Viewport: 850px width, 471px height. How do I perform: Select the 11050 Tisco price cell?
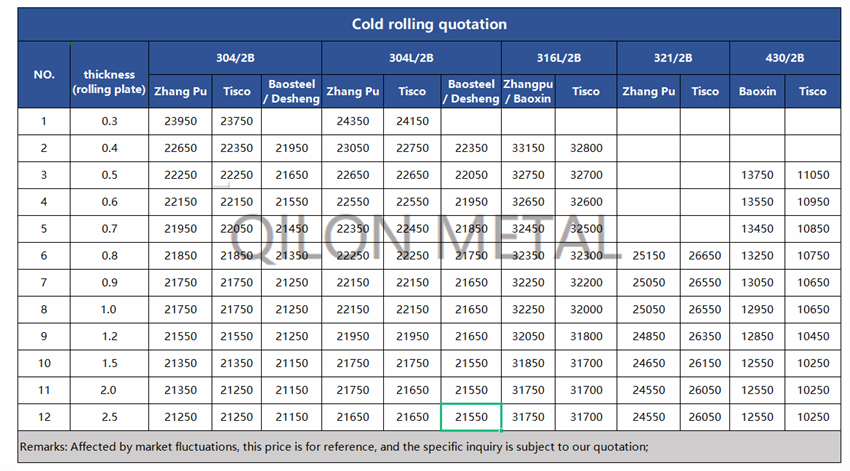812,176
